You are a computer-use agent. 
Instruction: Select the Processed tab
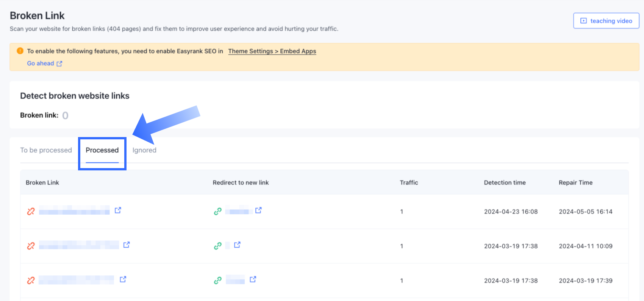coord(102,150)
